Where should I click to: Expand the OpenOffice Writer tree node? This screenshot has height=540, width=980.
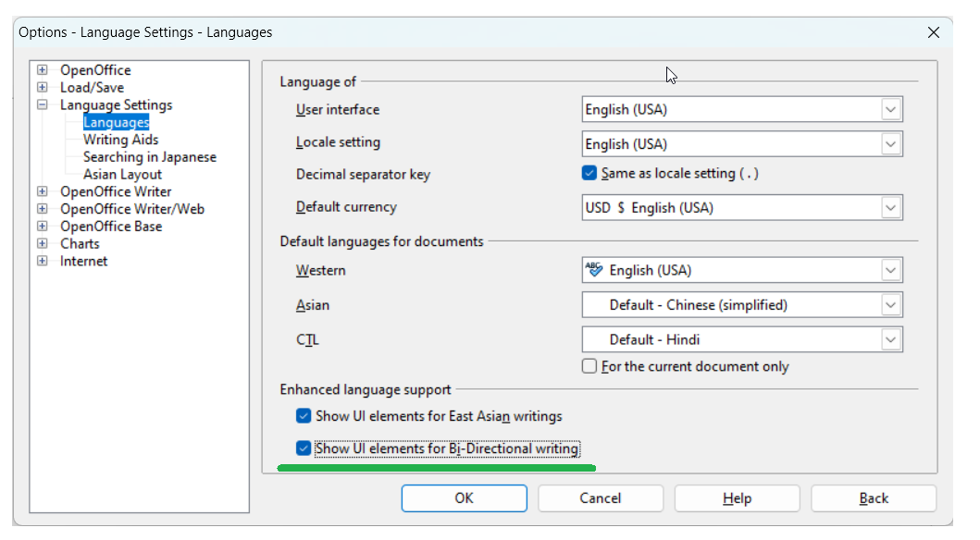point(42,191)
